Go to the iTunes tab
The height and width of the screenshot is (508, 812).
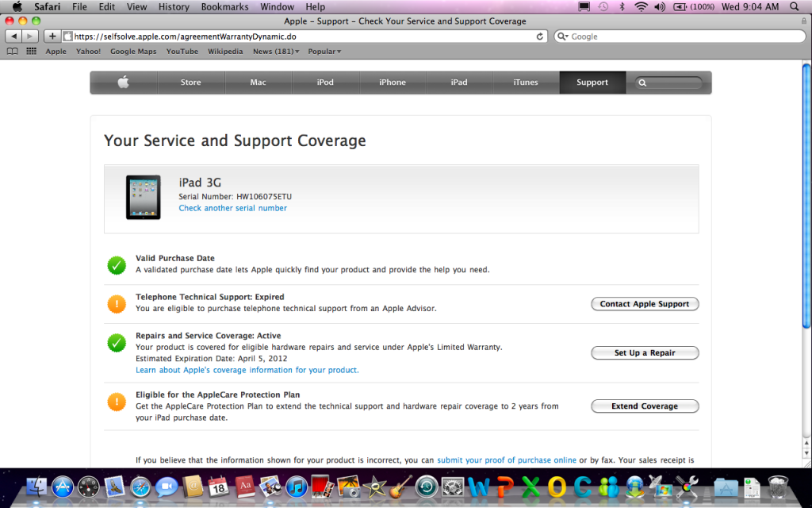(526, 83)
